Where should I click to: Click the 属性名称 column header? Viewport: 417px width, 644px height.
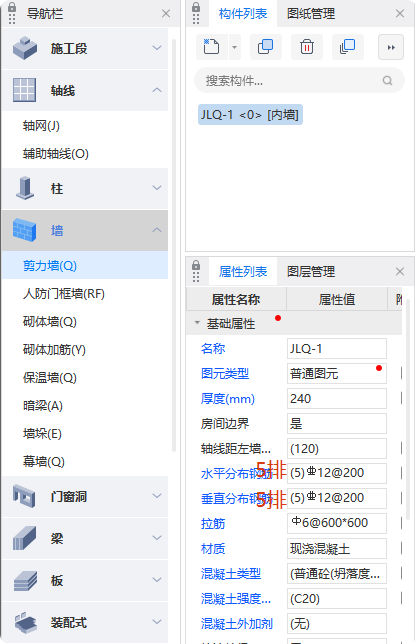tap(236, 299)
